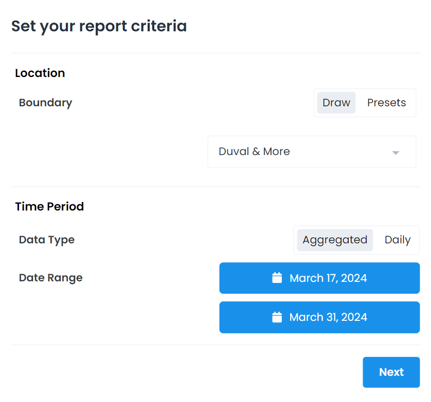
Task: Click the Time Period section heading
Action: [x=49, y=206]
